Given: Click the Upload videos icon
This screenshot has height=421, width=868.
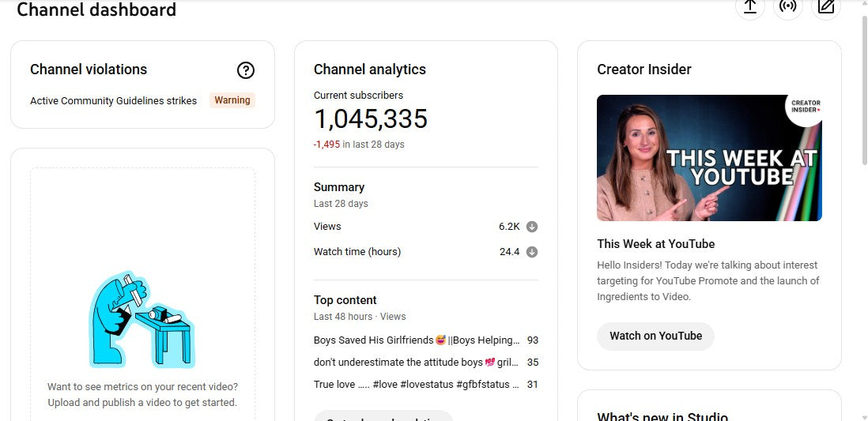Looking at the screenshot, I should click(749, 6).
